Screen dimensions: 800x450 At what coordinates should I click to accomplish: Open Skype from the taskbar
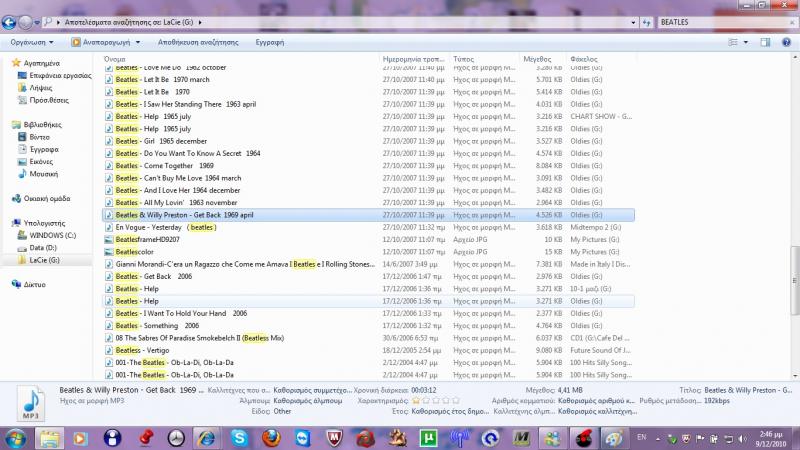pyautogui.click(x=239, y=438)
